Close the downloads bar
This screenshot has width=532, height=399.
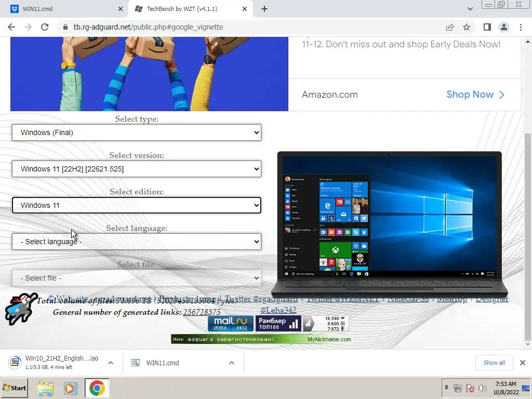coord(523,363)
